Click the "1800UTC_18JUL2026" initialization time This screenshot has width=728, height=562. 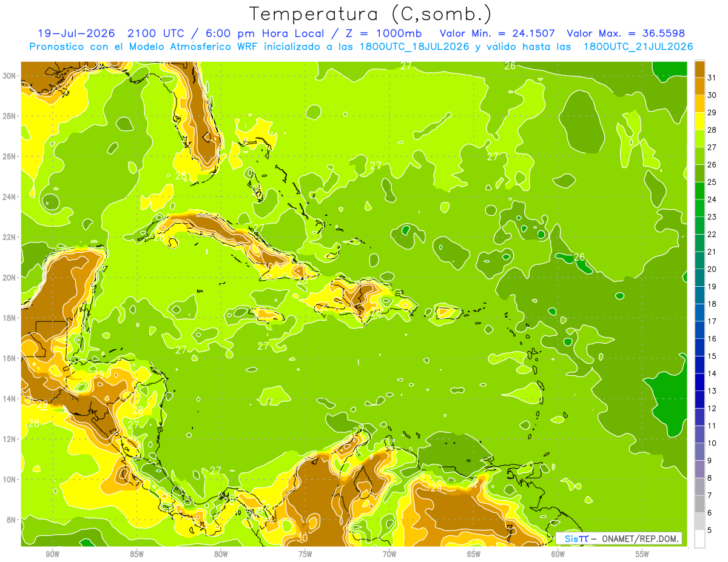[414, 47]
